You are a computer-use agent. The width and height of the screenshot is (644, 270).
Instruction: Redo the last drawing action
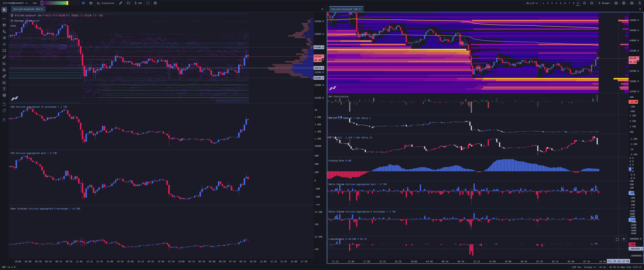(4, 111)
